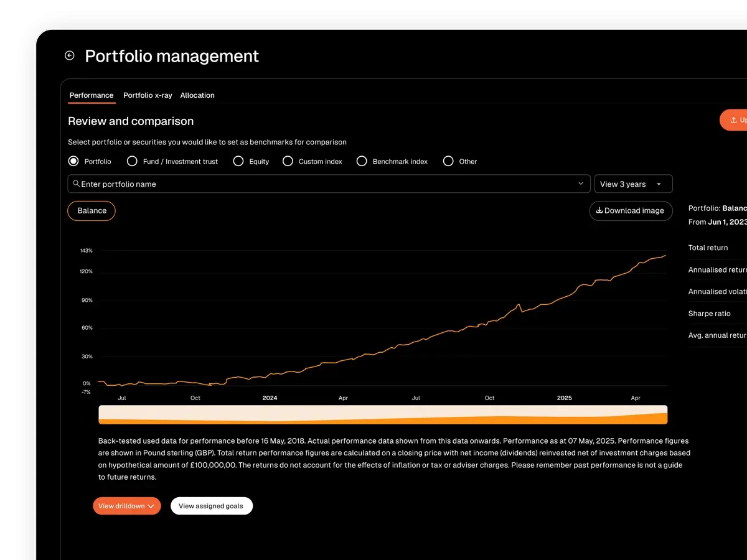The image size is (747, 560).
Task: Click the chevron in View drilldown button
Action: [151, 506]
